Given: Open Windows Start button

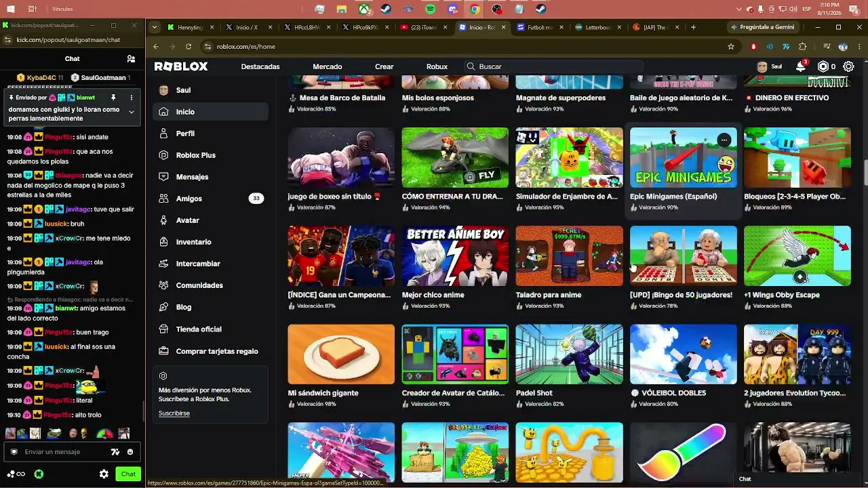Looking at the screenshot, I should coord(12,9).
